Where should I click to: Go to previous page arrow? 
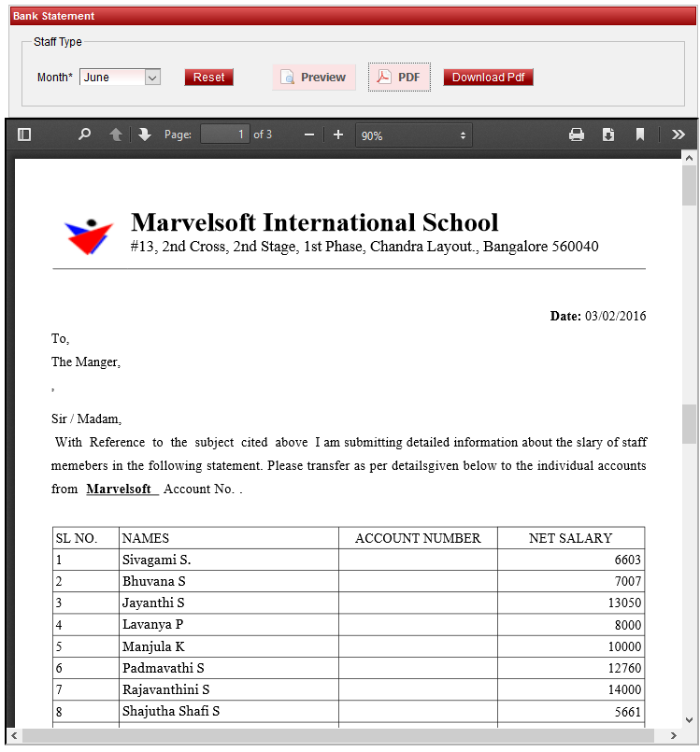pyautogui.click(x=116, y=135)
